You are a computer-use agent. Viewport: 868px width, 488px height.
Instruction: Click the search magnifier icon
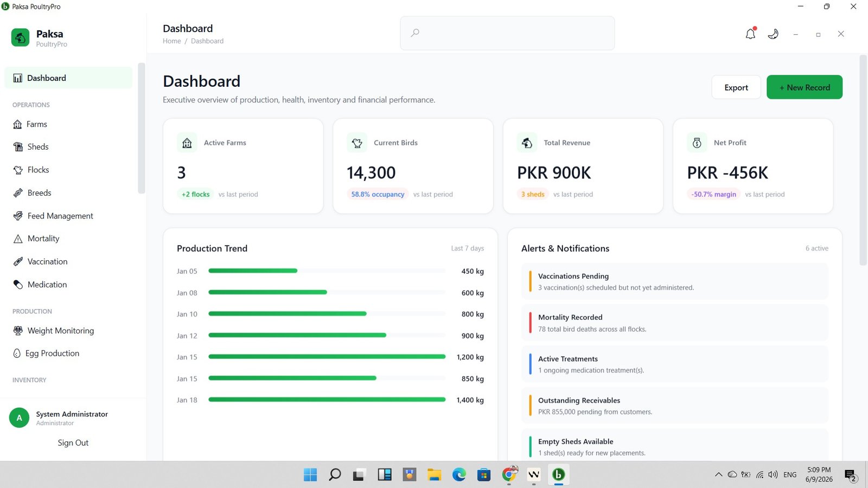pos(415,33)
